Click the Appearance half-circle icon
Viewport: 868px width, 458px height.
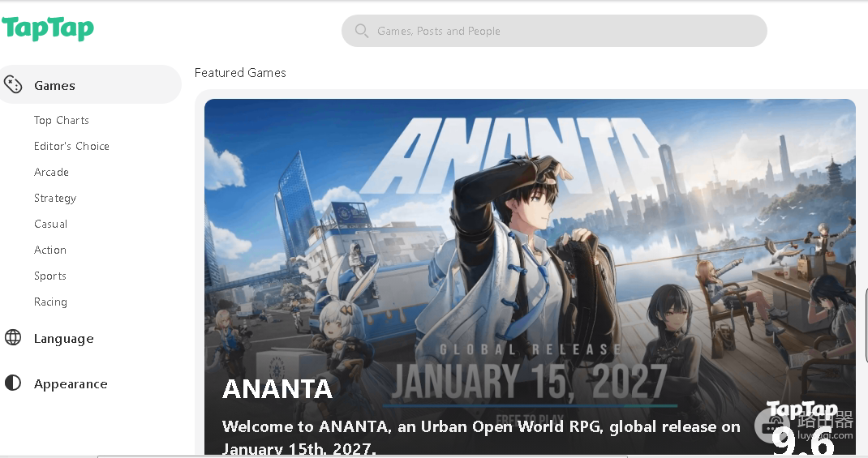13,383
